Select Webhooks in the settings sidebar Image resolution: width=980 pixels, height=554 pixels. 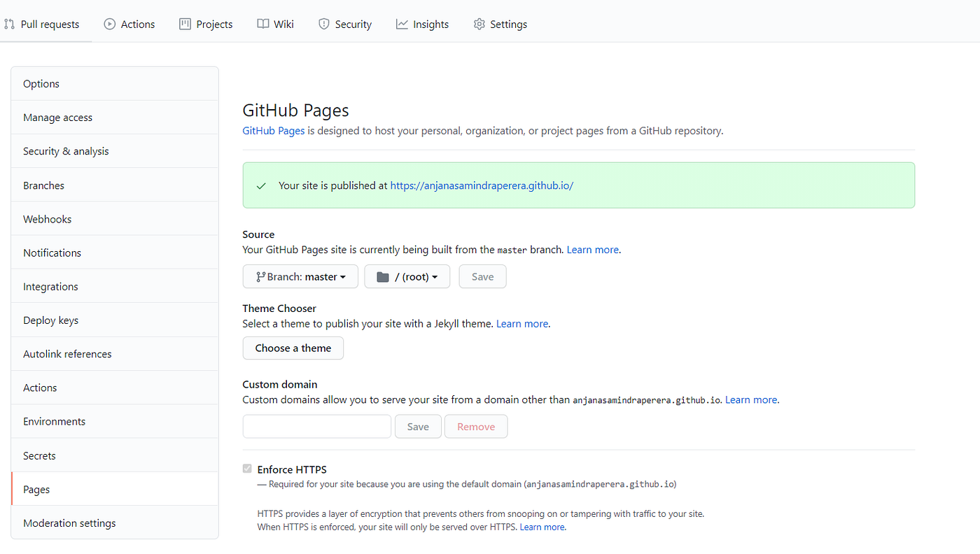click(x=47, y=218)
